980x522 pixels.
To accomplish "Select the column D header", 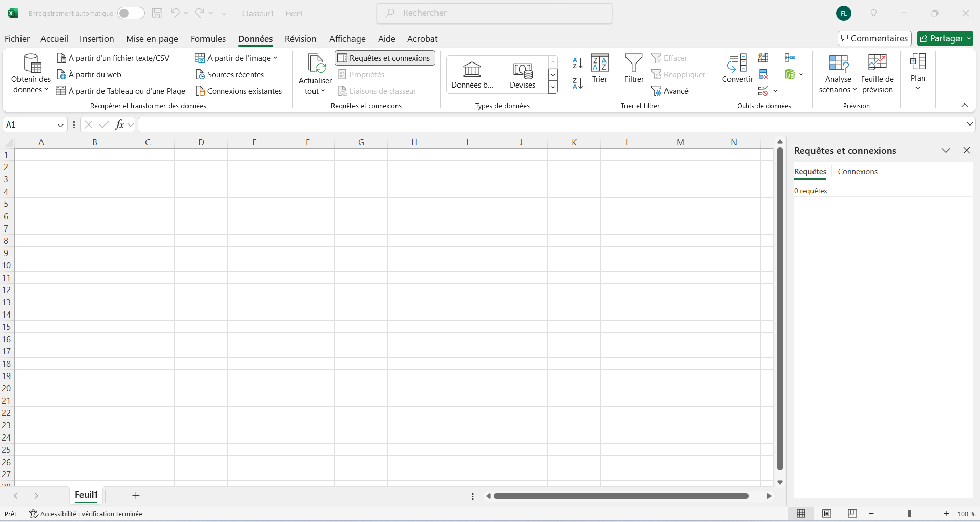I will (201, 142).
